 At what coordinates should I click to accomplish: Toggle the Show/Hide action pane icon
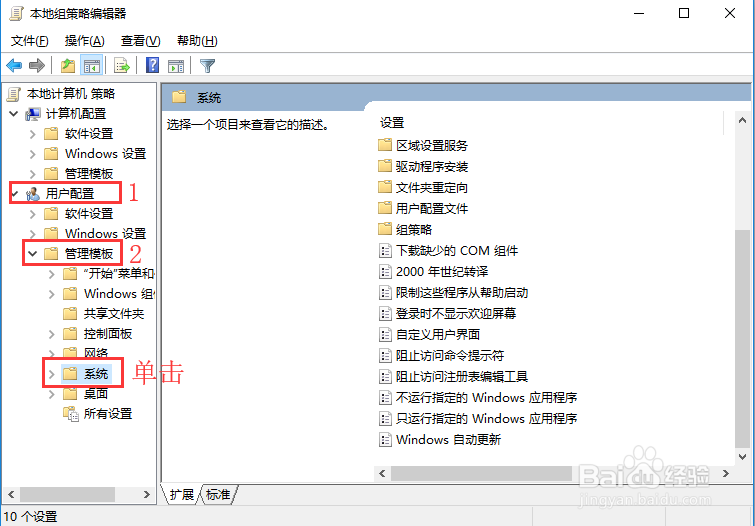point(176,66)
